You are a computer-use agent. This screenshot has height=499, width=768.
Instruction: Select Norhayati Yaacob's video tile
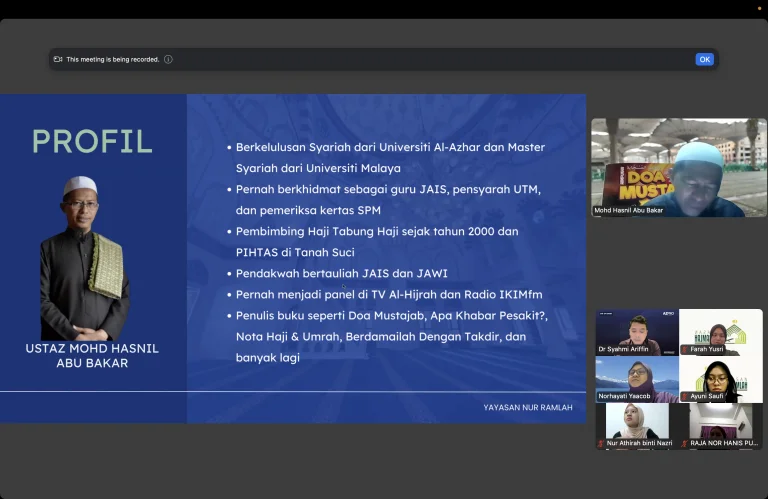(637, 377)
